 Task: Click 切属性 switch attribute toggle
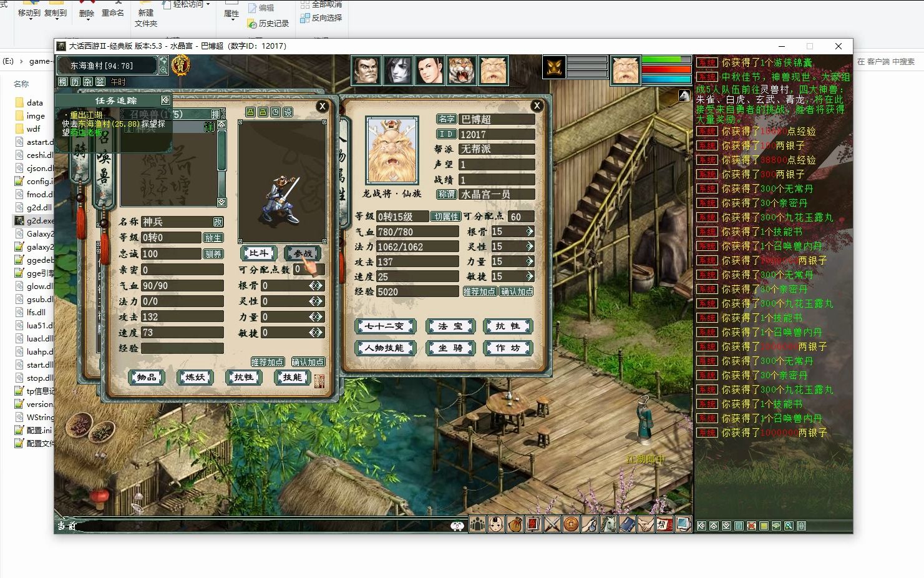(446, 217)
